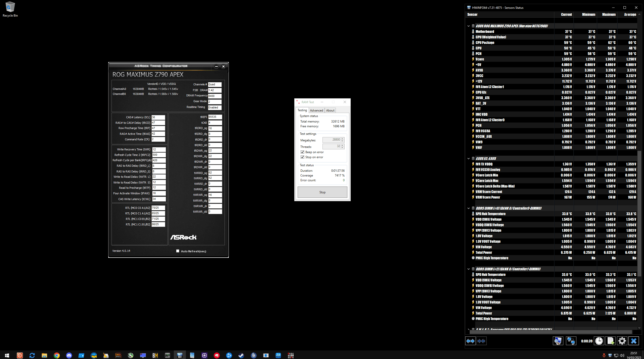Viewport: 644px width, 359px height.
Task: Click the Refresh Cycle Time 2 (tRFC2) field
Action: point(159,155)
